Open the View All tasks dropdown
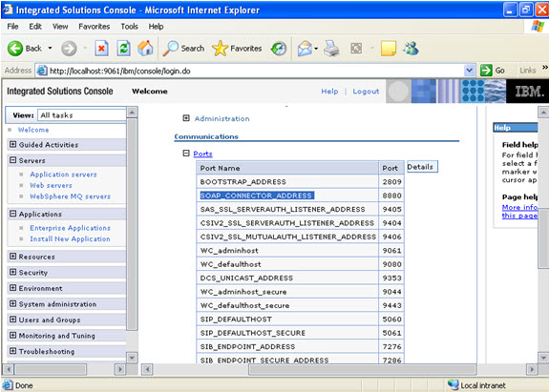The image size is (549, 392). [82, 115]
